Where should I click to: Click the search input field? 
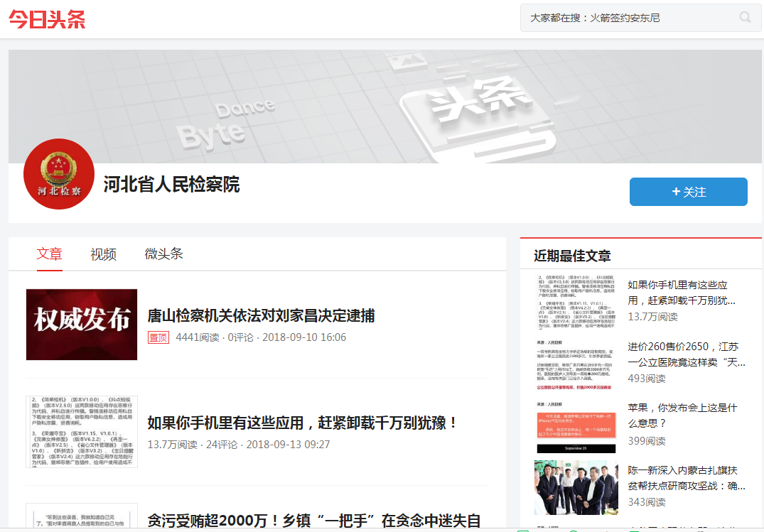click(x=625, y=18)
